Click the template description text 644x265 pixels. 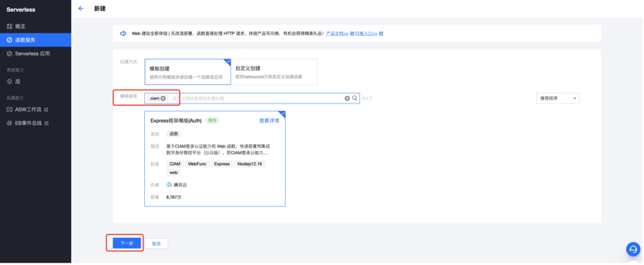(x=218, y=149)
